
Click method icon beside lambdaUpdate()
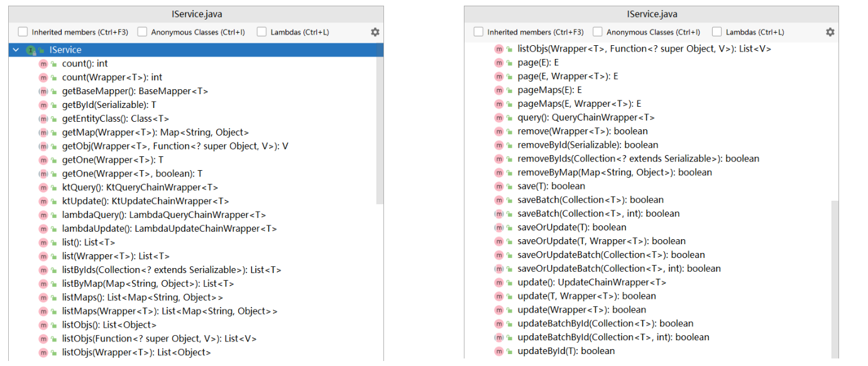(x=43, y=229)
